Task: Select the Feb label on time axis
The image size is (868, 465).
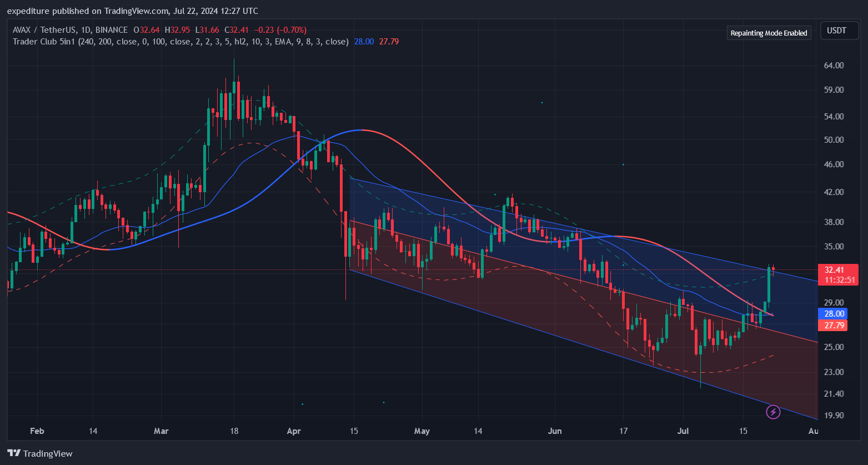Action: click(37, 431)
